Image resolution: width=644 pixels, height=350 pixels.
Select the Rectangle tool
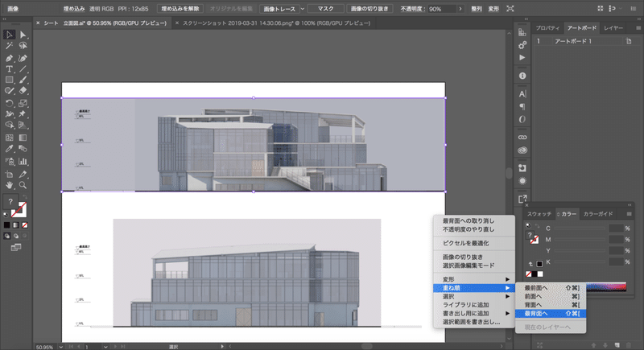tap(9, 80)
